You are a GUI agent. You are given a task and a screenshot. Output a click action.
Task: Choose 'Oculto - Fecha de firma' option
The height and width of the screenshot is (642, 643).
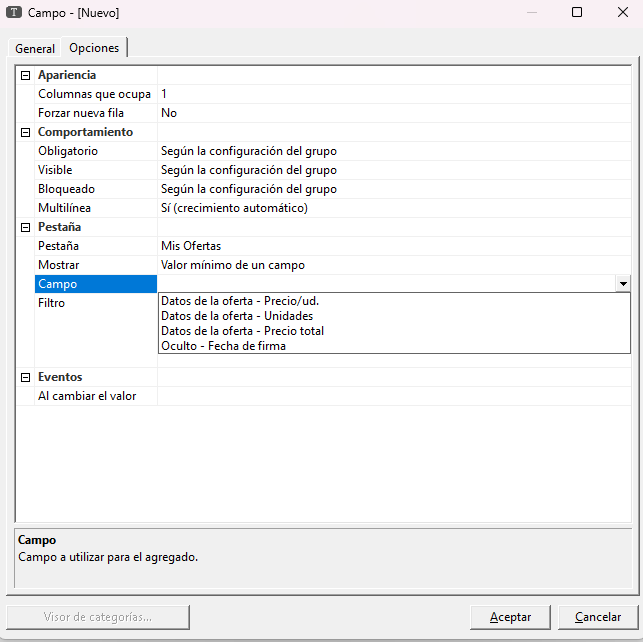[x=223, y=346]
